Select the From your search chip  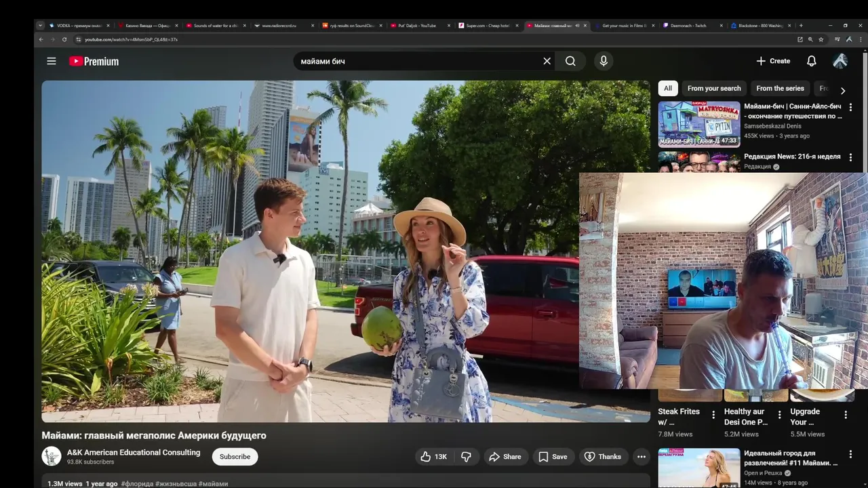[714, 88]
